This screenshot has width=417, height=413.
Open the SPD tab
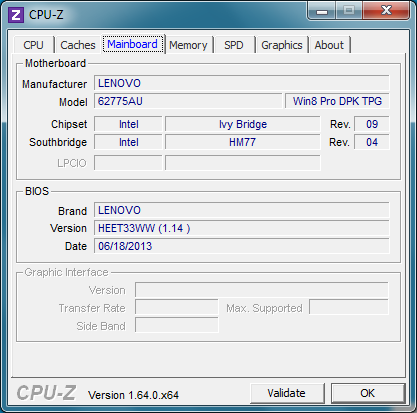tap(234, 45)
